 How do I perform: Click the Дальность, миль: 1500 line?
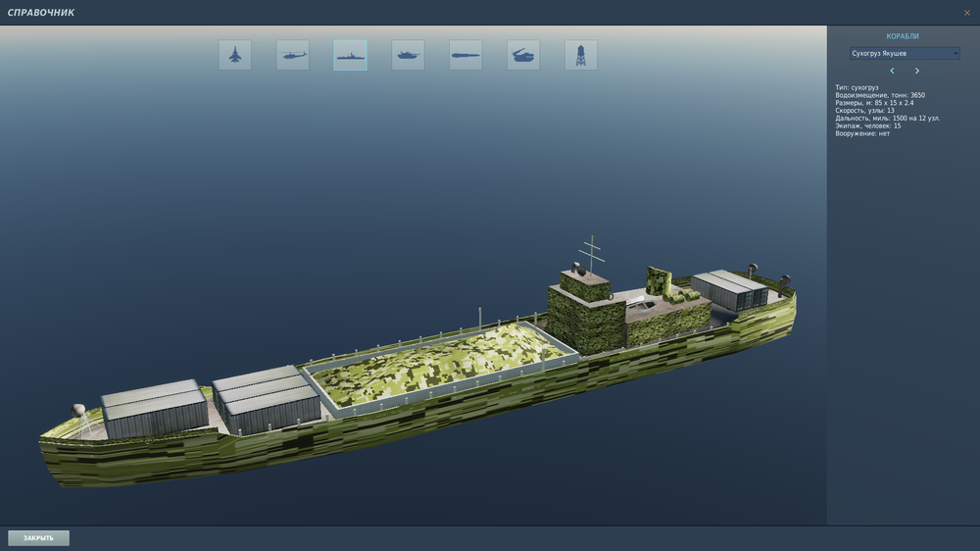point(888,118)
